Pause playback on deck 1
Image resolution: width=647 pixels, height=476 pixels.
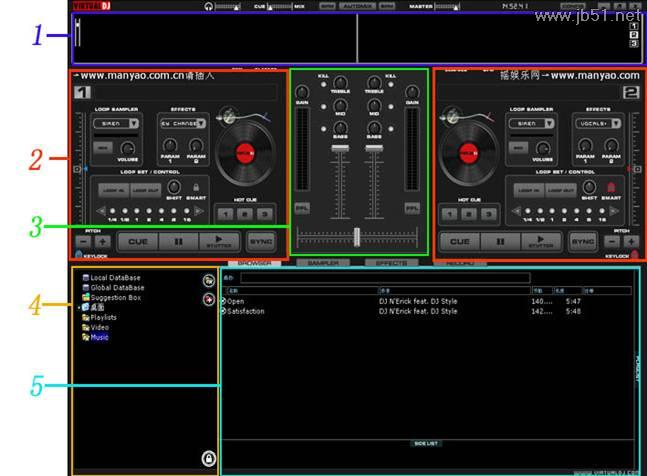point(178,242)
